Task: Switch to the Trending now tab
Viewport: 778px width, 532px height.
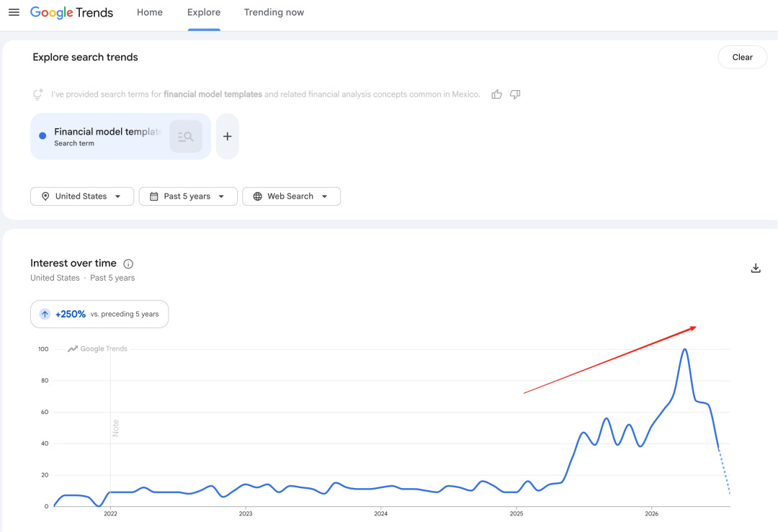Action: pos(274,12)
